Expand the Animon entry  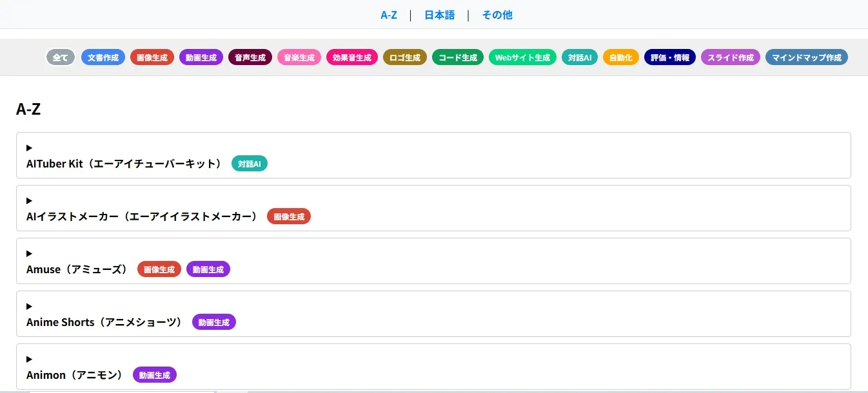29,359
